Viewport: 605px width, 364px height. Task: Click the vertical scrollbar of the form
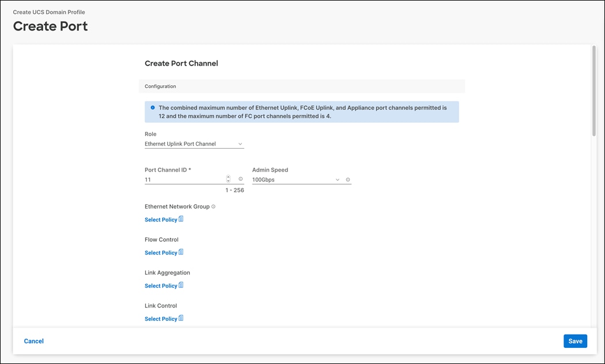click(x=594, y=92)
